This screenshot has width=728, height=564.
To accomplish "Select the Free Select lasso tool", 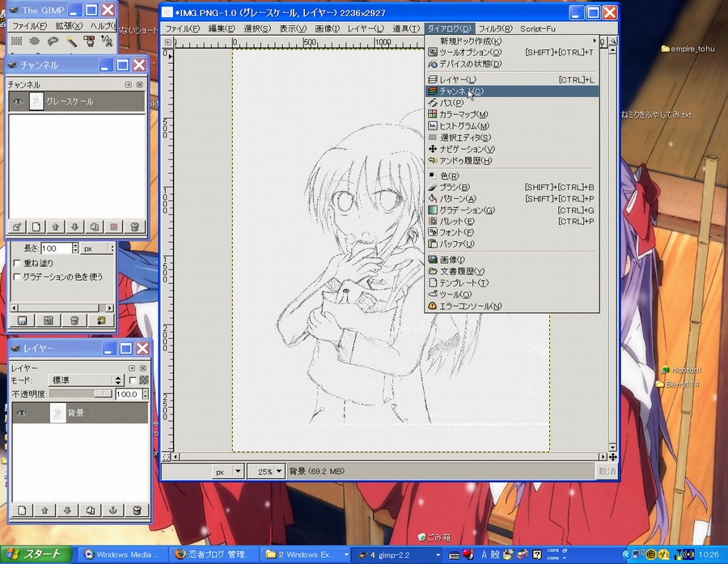I will [x=53, y=41].
